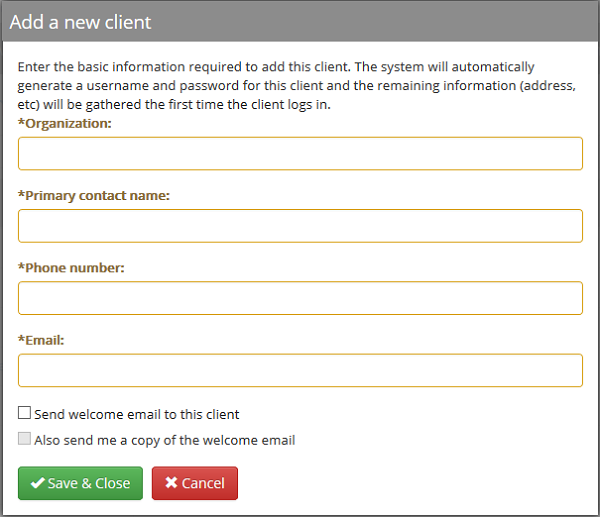Click the 'Send welcome email to this client' text

[x=137, y=414]
